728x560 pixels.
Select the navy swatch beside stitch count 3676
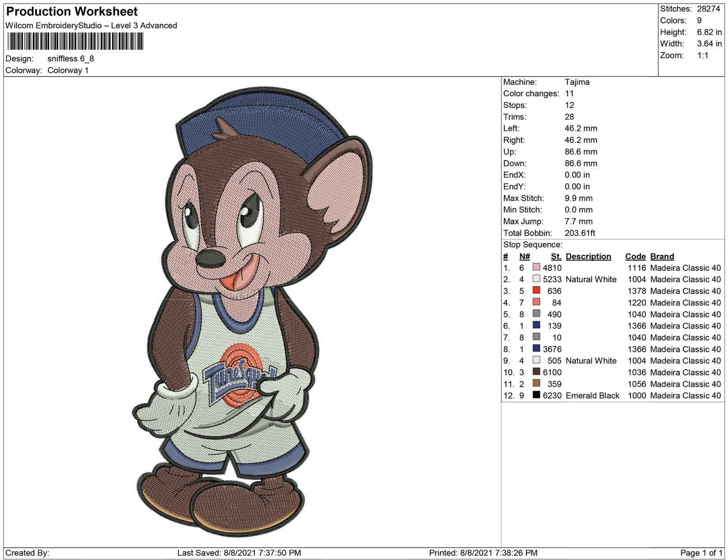pyautogui.click(x=537, y=348)
